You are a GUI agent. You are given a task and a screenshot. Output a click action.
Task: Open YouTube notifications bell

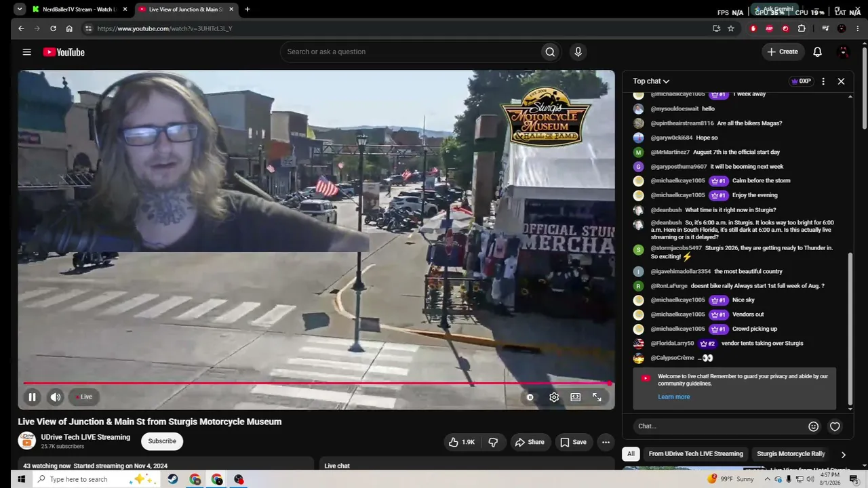[817, 52]
